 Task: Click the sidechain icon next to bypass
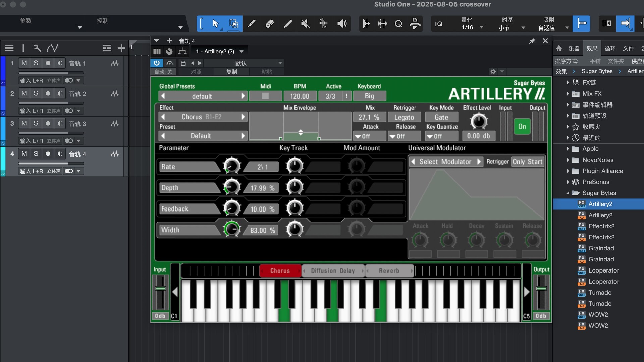tap(170, 63)
